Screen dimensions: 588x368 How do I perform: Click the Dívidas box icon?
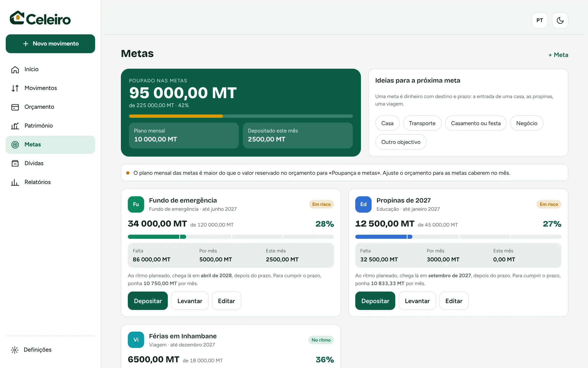pos(15,164)
